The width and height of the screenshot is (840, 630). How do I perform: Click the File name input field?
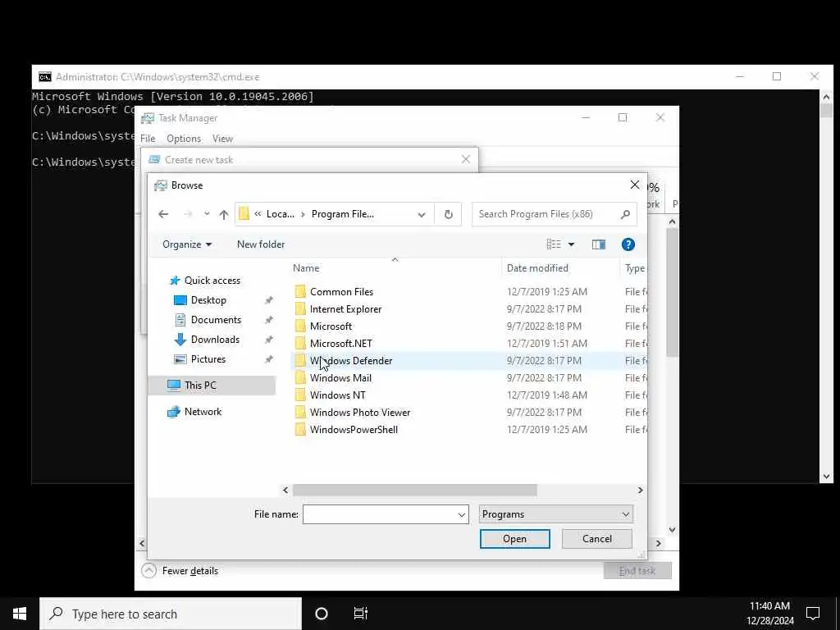pos(386,515)
